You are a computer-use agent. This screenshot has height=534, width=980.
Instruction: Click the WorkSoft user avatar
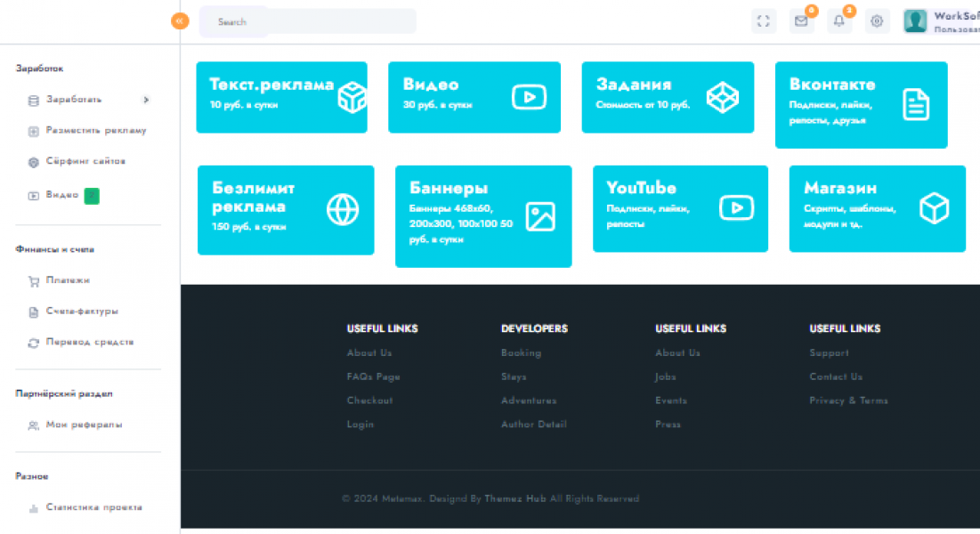click(x=915, y=21)
